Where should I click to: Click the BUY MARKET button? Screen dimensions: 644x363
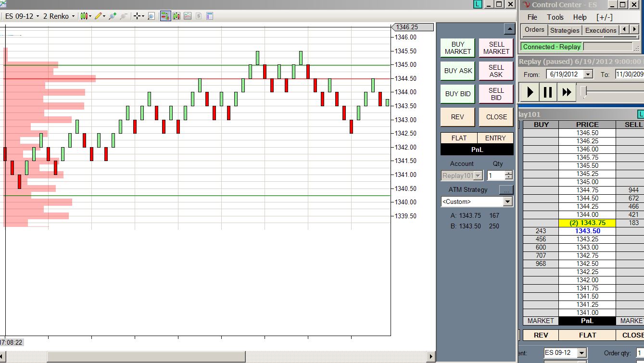point(458,48)
